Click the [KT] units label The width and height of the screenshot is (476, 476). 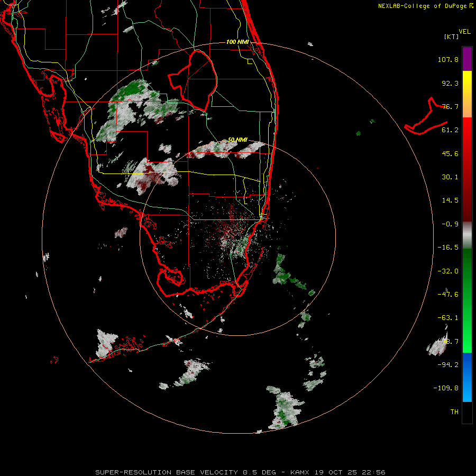point(451,36)
